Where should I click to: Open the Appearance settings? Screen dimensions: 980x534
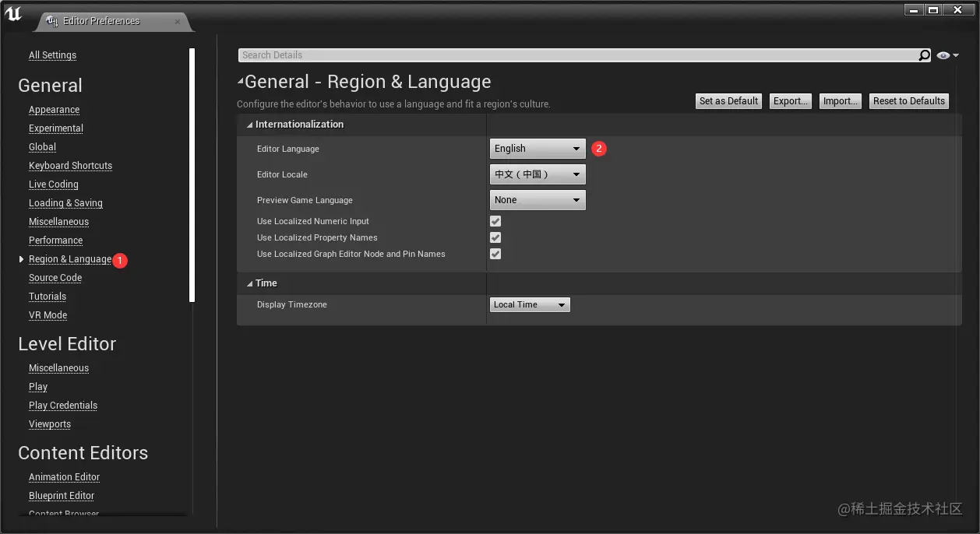tap(54, 110)
